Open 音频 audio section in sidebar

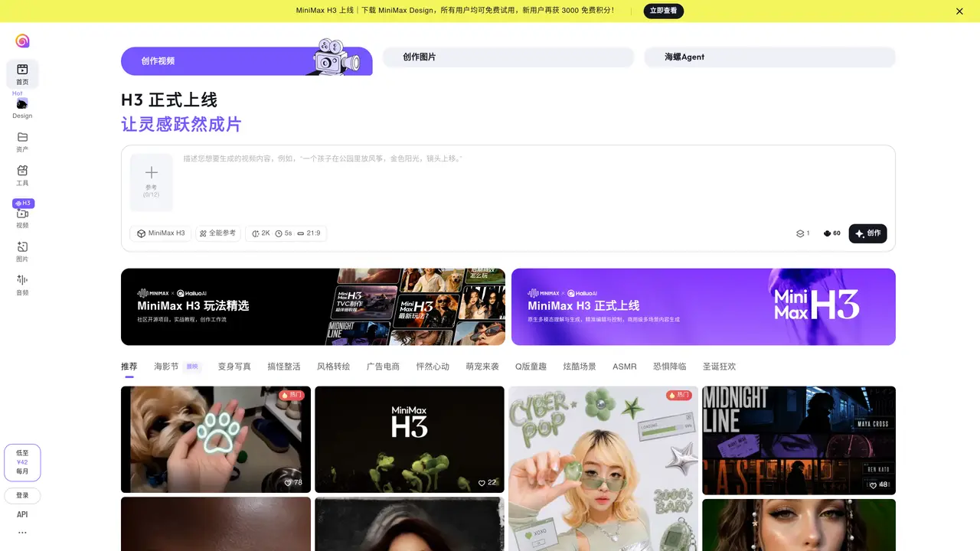tap(22, 285)
